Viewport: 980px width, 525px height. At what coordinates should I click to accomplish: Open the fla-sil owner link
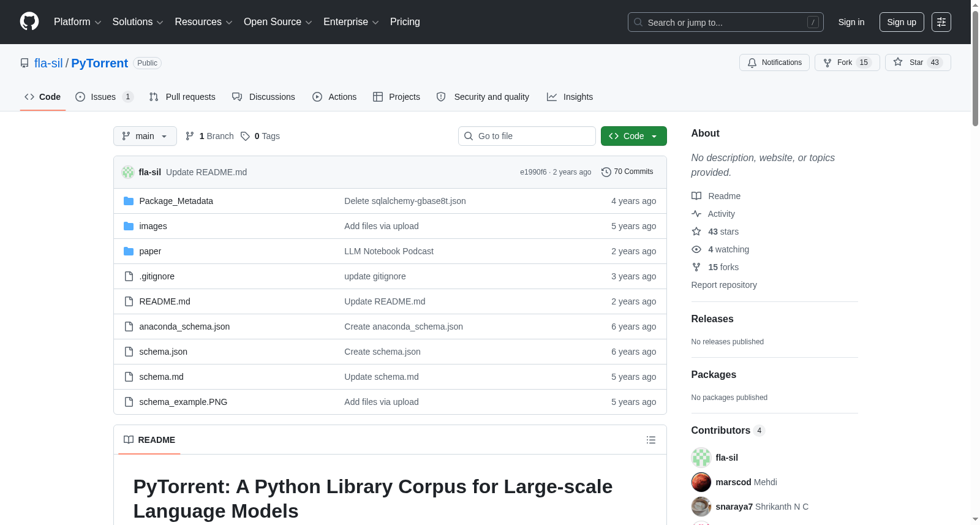coord(48,63)
